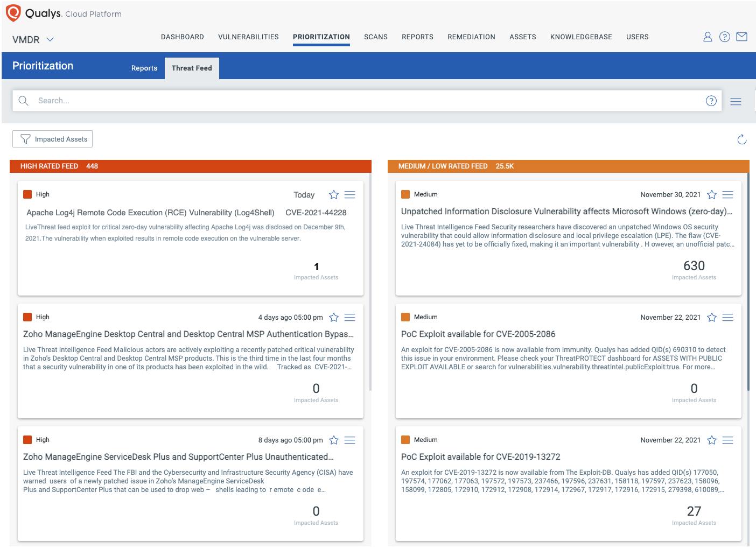Open the options hamburger icon beside the search bar
This screenshot has width=756, height=548.
[736, 101]
